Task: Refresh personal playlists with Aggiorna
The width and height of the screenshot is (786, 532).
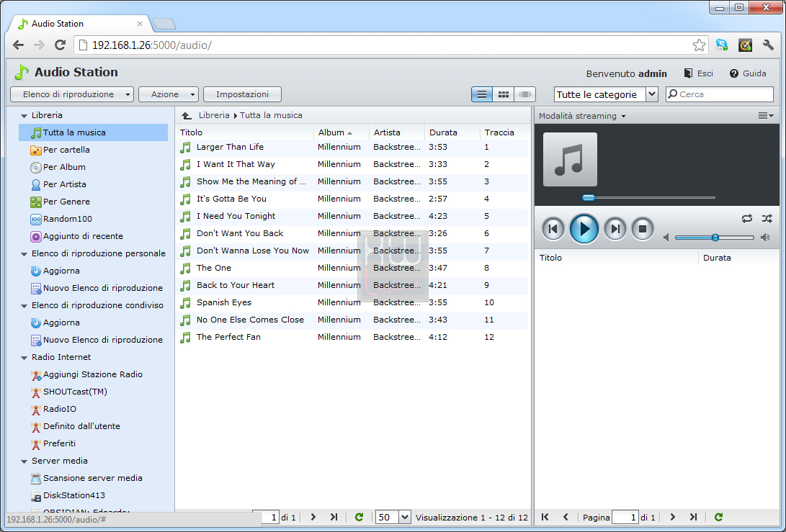Action: [x=55, y=271]
